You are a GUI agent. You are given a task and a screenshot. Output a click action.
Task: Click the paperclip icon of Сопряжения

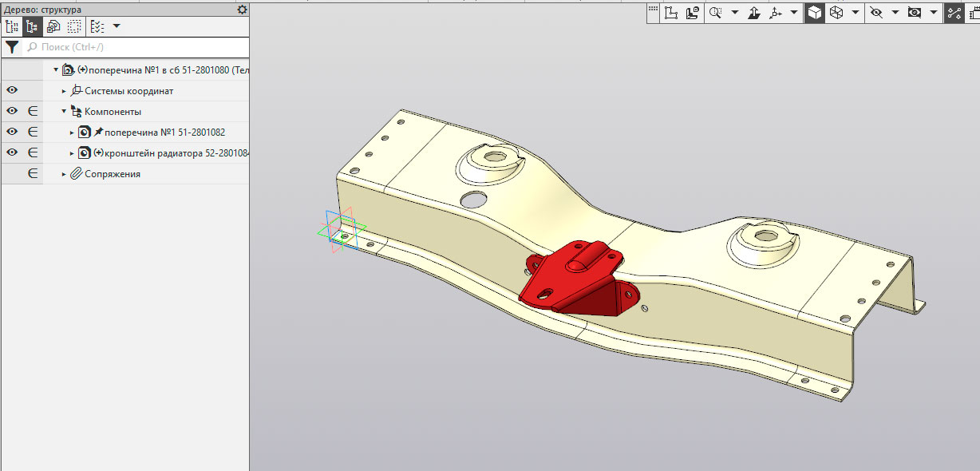point(77,174)
